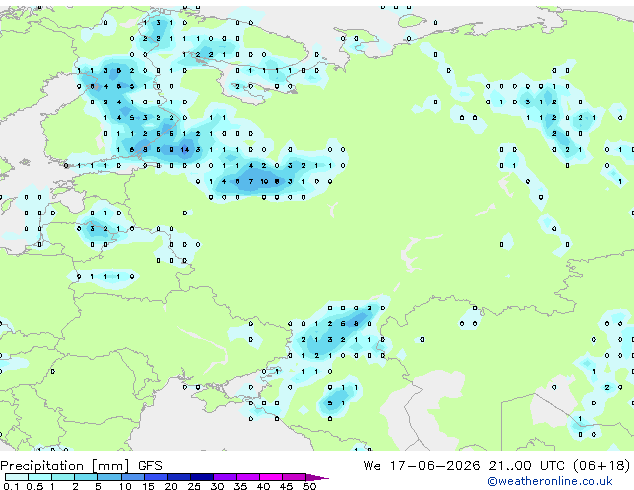
Task: Click the map value '10' in the rain band
Action: point(264,182)
